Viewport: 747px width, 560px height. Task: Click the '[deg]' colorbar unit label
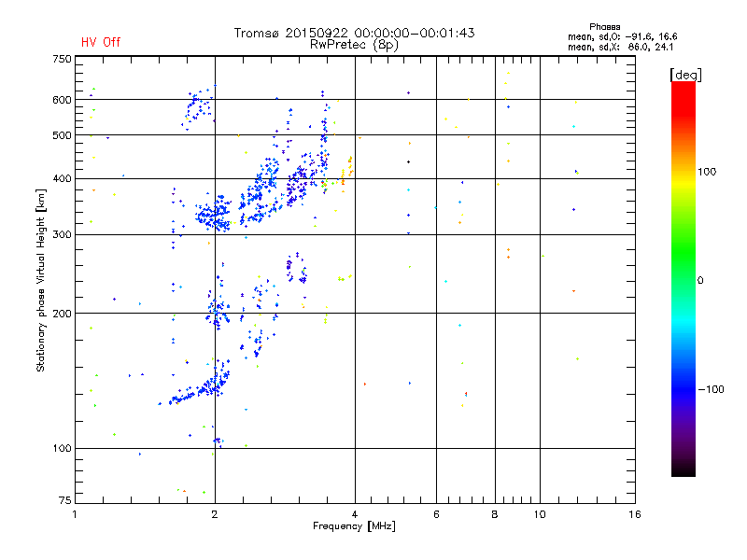pos(685,75)
